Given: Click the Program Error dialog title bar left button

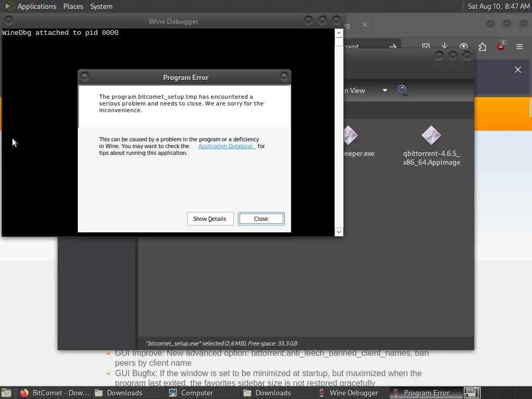Looking at the screenshot, I should point(85,76).
